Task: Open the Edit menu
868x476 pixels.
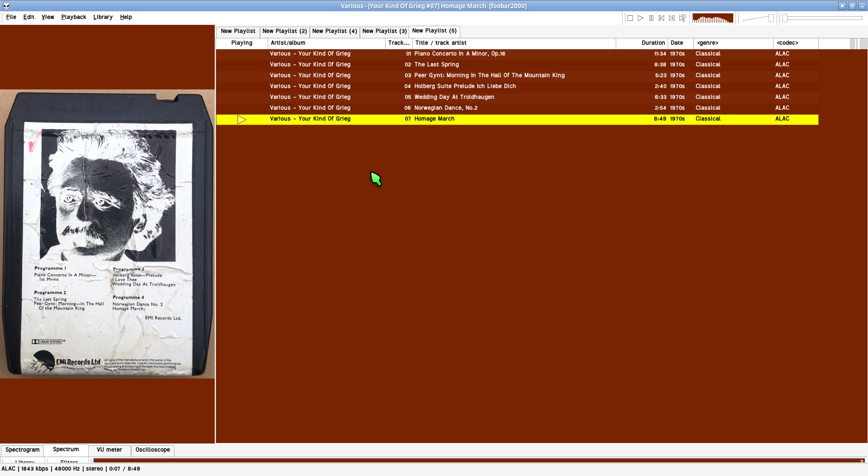Action: click(x=28, y=17)
